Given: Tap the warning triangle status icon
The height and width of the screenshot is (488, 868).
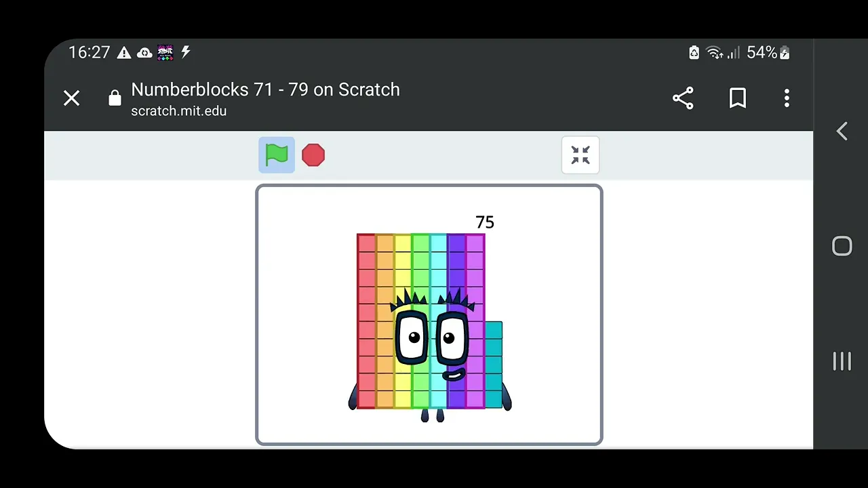Looking at the screenshot, I should tap(124, 53).
